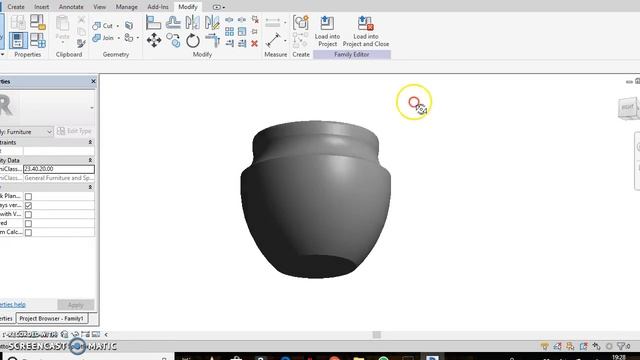Toggle the Cut with Voids checkbox
The height and width of the screenshot is (360, 640).
28,214
